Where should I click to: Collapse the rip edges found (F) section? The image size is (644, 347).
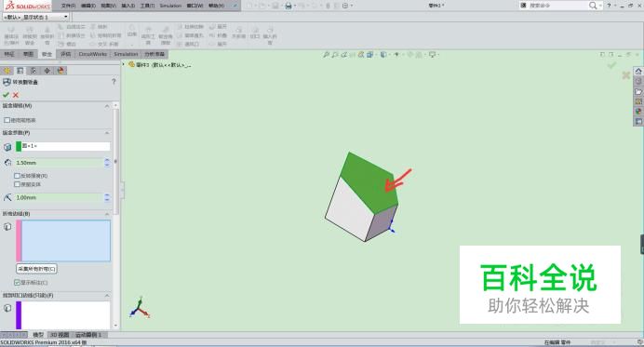tap(107, 296)
